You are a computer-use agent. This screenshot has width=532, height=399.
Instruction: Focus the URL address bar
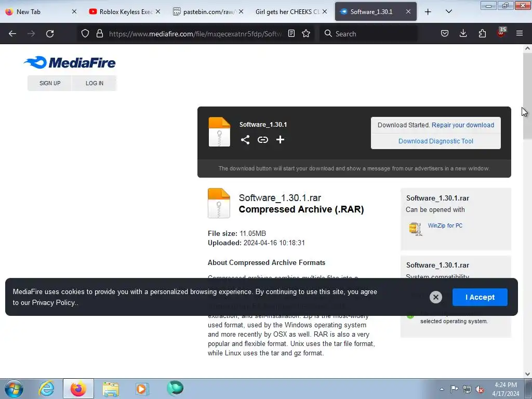(195, 34)
